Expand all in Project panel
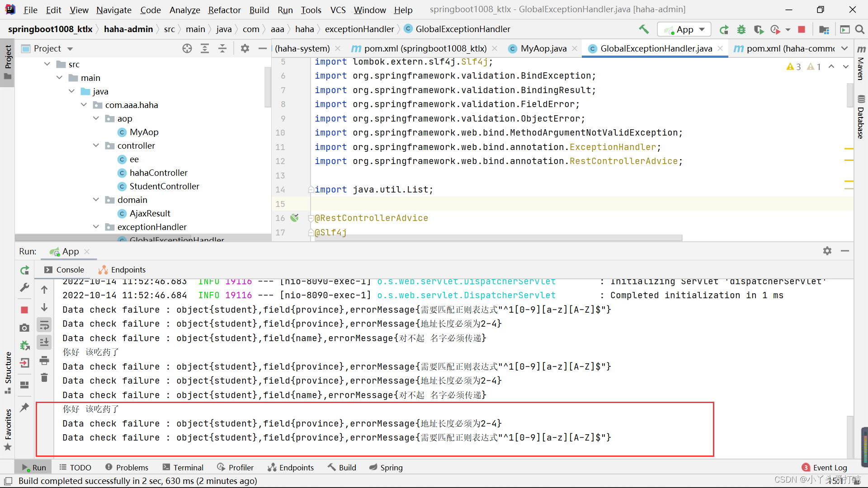 [x=205, y=48]
